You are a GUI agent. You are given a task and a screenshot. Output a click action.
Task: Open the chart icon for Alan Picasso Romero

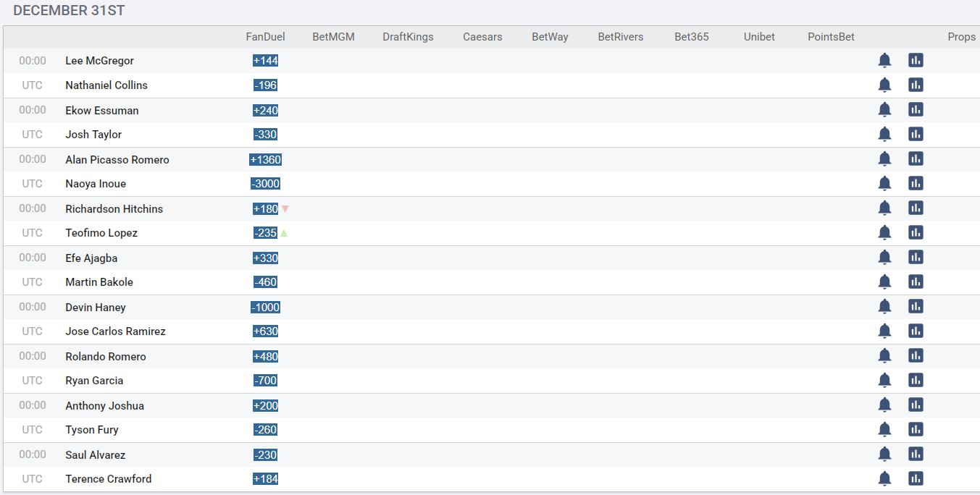(x=916, y=159)
